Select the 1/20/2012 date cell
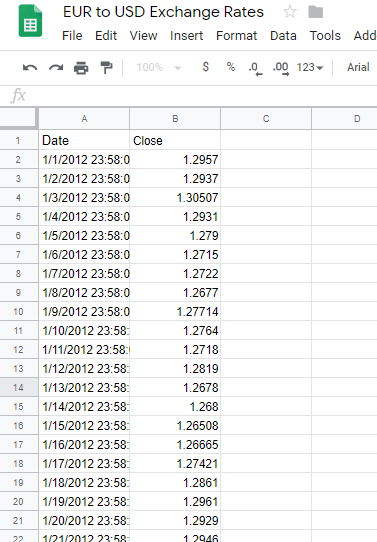Image resolution: width=377 pixels, height=542 pixels. tap(84, 521)
